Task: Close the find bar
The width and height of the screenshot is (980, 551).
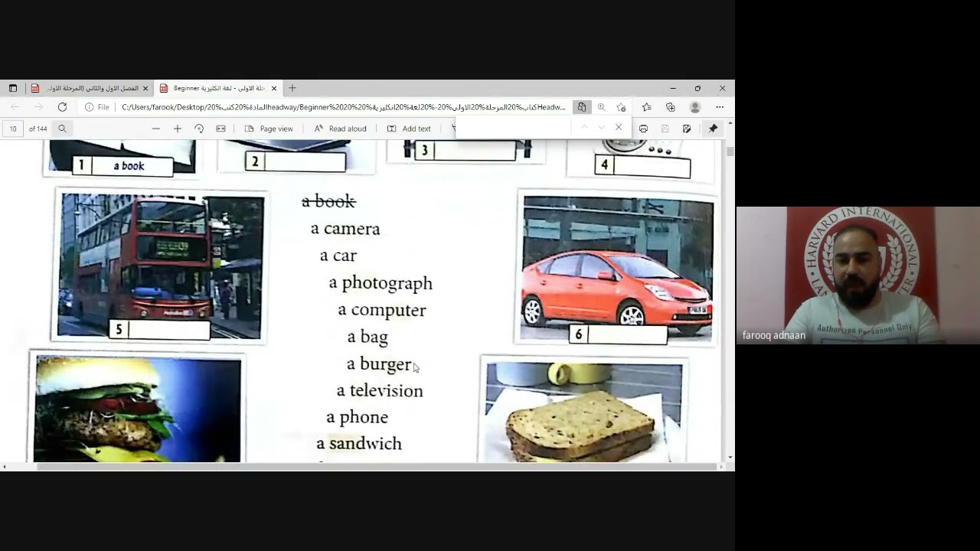Action: coord(619,127)
